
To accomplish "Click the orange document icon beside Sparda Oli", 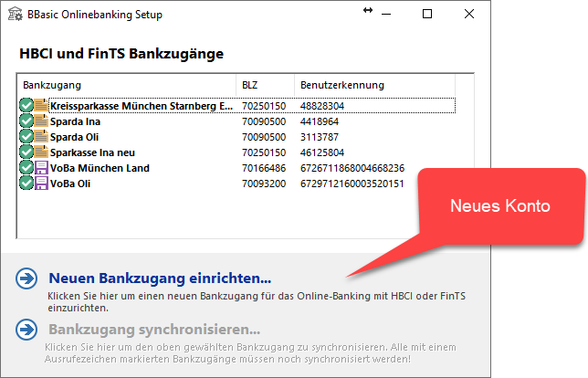I will click(x=41, y=137).
